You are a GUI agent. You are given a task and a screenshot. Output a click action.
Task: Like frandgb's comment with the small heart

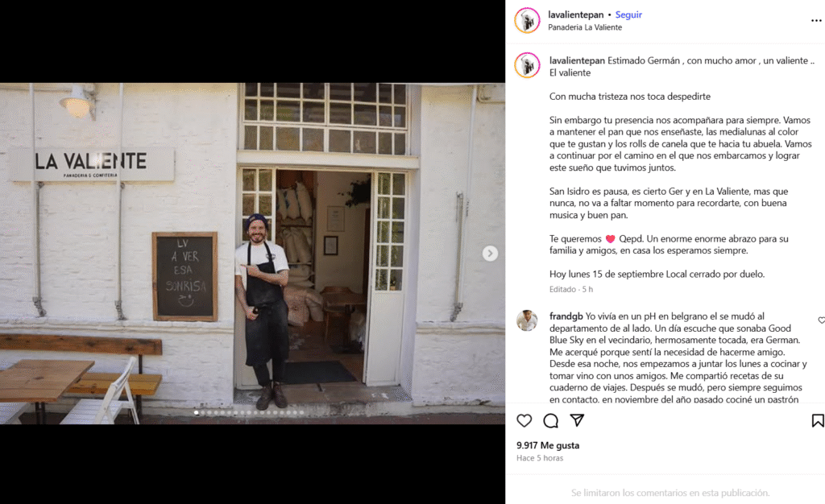pyautogui.click(x=821, y=320)
